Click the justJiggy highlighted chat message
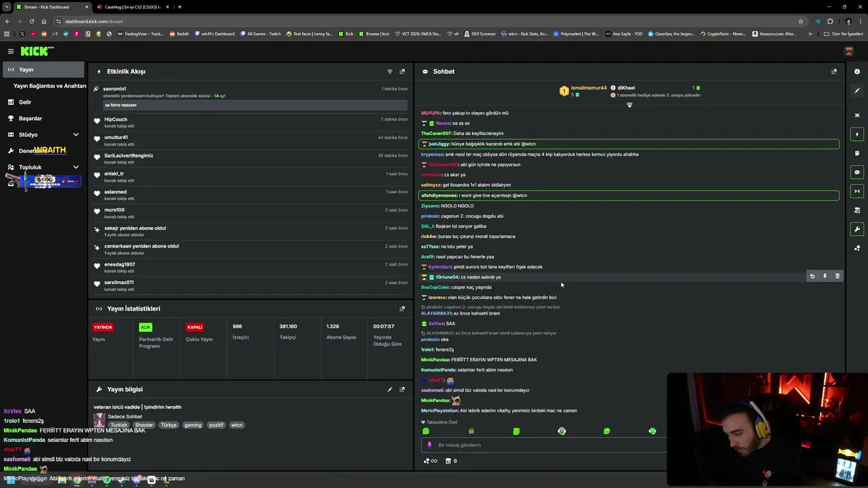The image size is (868, 488). pos(629,144)
